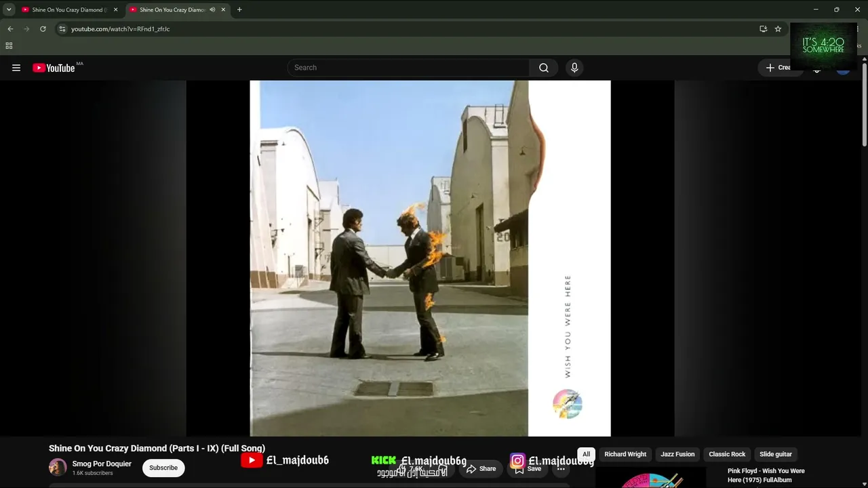Close the active tab playing audio
This screenshot has height=488, width=868.
click(x=223, y=9)
